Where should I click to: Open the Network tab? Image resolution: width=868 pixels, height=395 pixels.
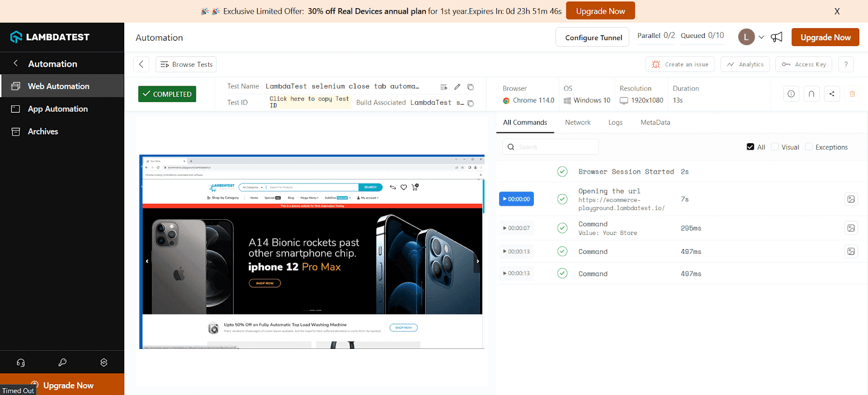point(578,122)
